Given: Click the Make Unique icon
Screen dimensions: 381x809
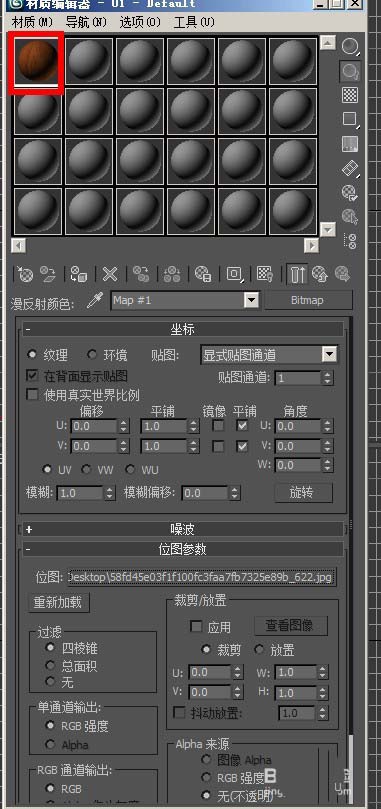Looking at the screenshot, I should pos(172,273).
